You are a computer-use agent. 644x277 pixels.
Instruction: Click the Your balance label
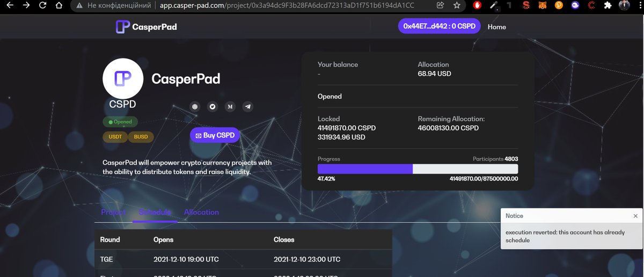pyautogui.click(x=338, y=64)
